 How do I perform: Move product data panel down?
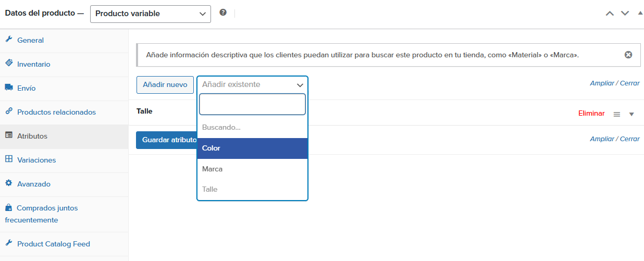[x=625, y=14]
